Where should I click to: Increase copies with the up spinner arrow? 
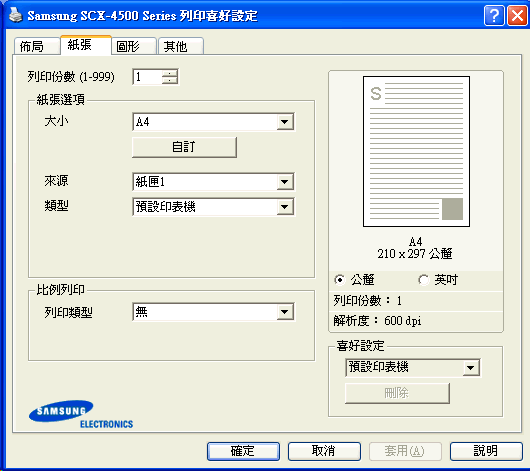[170, 73]
